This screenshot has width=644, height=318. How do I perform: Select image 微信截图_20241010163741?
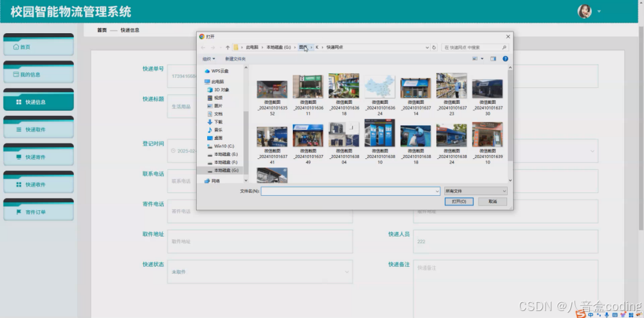click(273, 146)
